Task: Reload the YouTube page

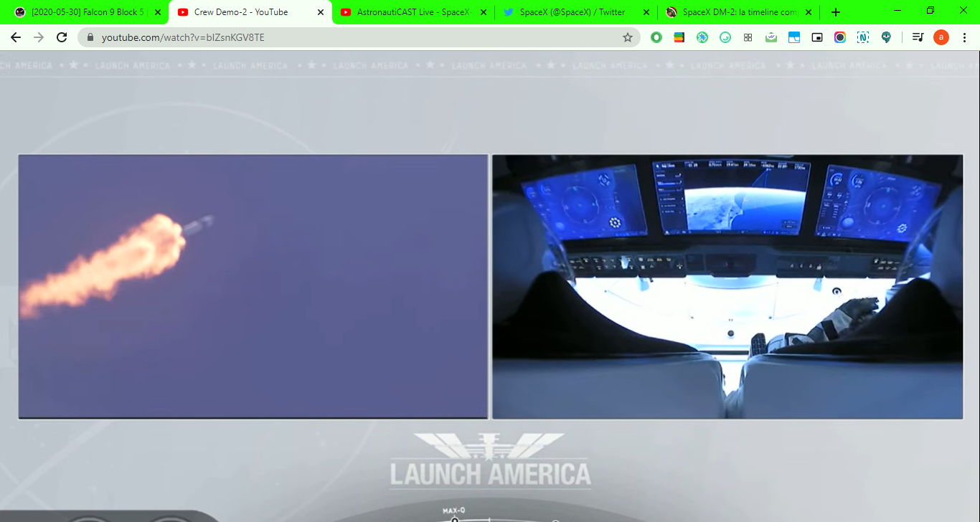Action: [x=62, y=37]
